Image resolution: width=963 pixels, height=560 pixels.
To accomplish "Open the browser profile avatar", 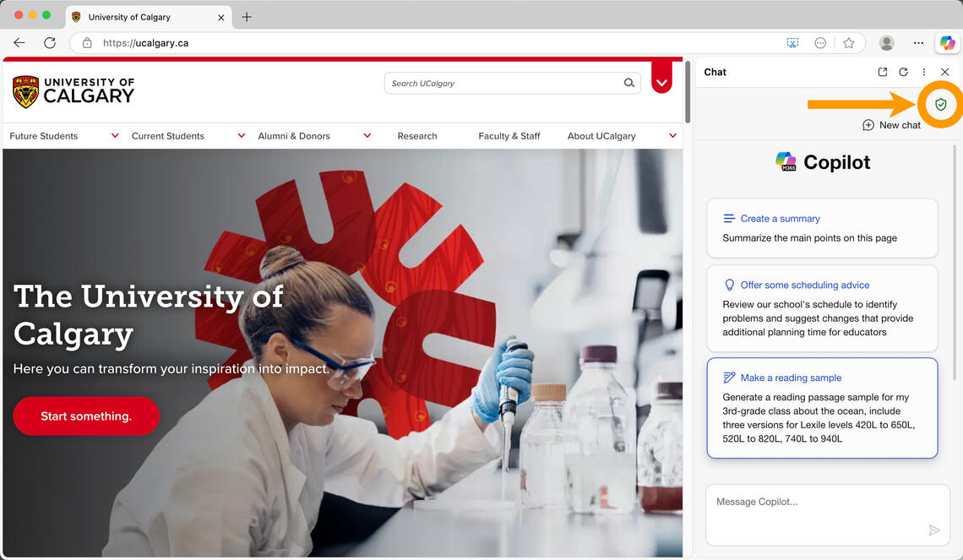I will point(886,42).
